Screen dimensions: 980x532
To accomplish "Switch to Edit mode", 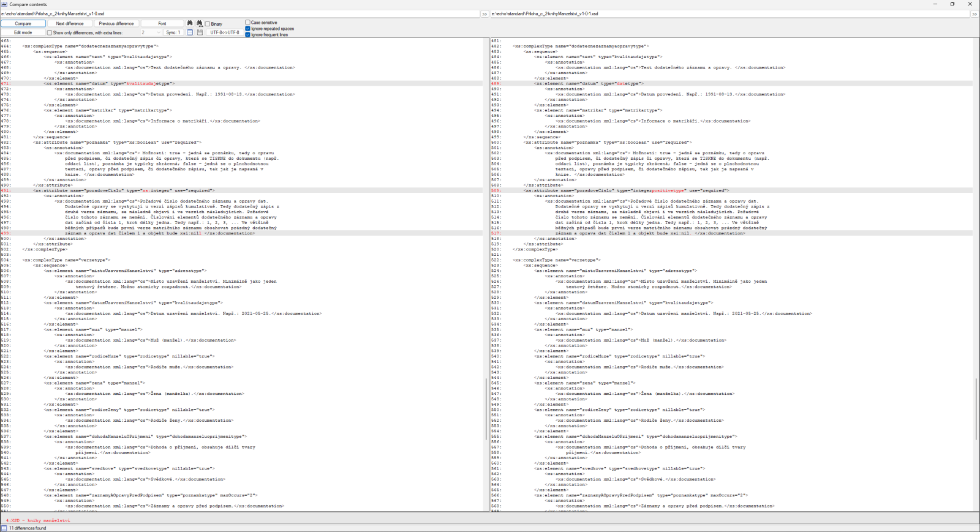I will (23, 32).
